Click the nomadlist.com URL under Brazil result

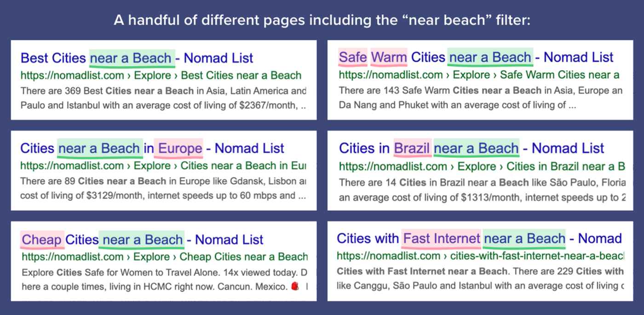pyautogui.click(x=482, y=166)
